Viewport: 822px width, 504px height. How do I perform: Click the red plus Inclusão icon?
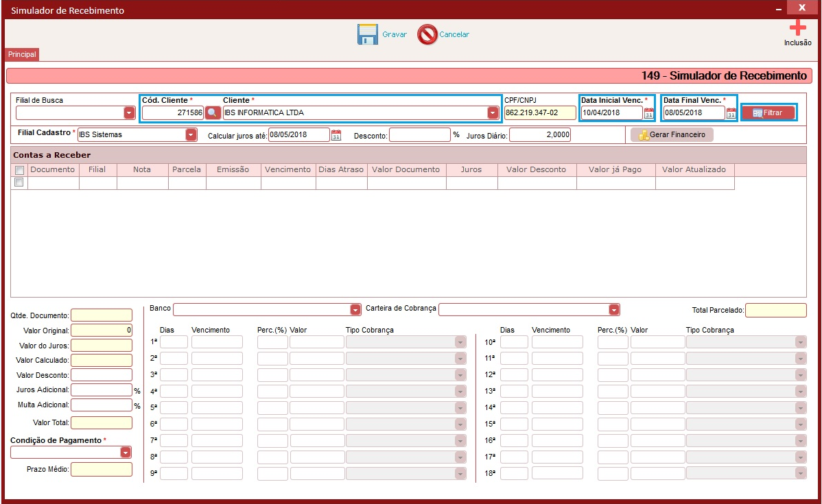tap(797, 27)
